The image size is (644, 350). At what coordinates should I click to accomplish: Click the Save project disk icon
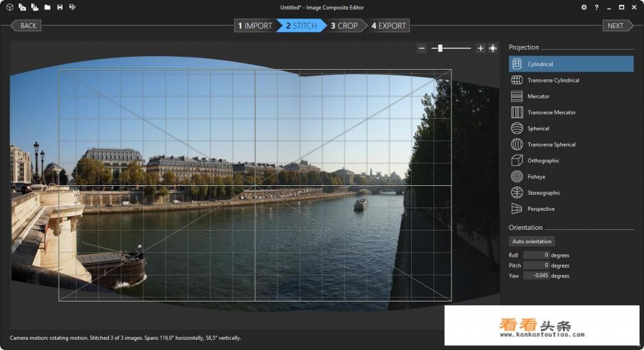[59, 7]
